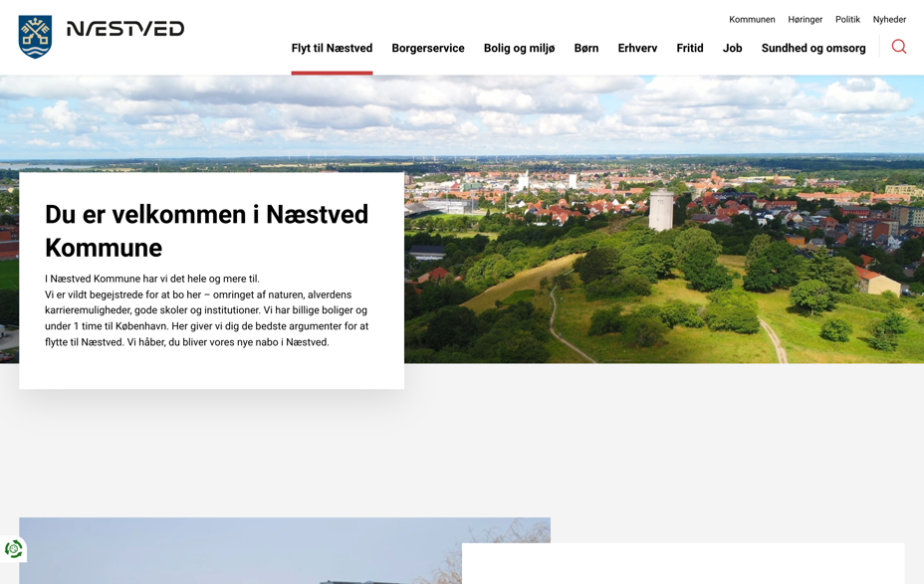Open Sundhed og omsorg menu
Image resolution: width=924 pixels, height=584 pixels.
pos(813,48)
